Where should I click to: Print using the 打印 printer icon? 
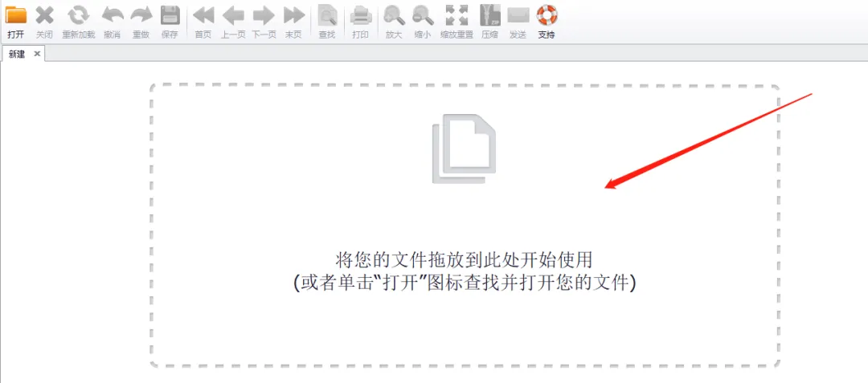point(361,15)
